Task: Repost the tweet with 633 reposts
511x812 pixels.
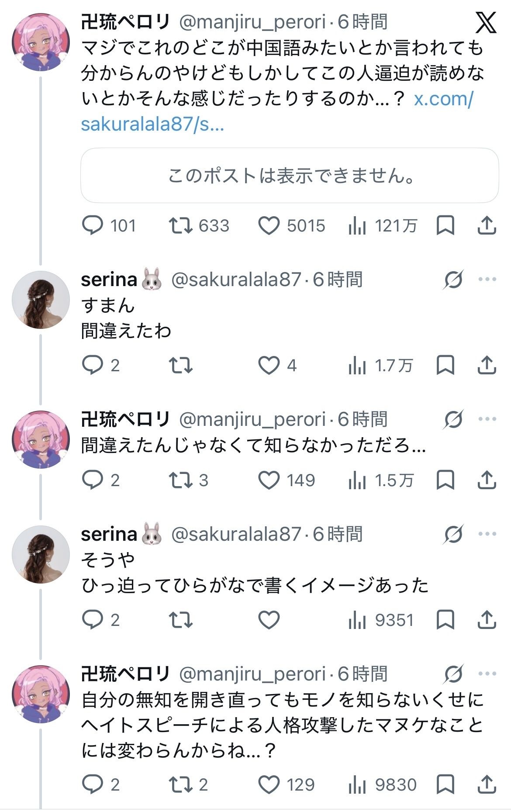Action: click(180, 226)
